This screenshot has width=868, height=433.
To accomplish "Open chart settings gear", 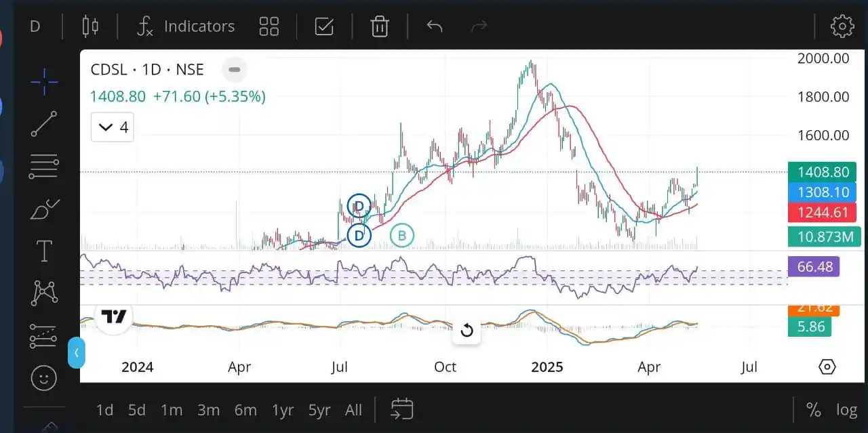I will click(x=842, y=26).
